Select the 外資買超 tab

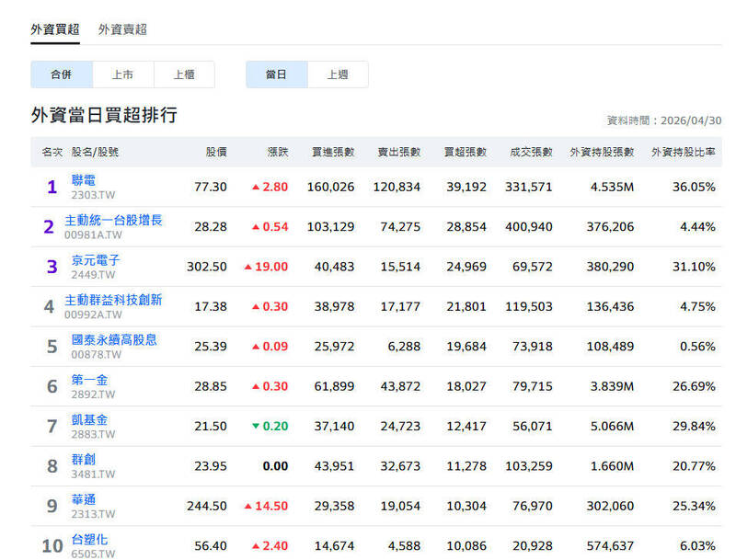55,29
